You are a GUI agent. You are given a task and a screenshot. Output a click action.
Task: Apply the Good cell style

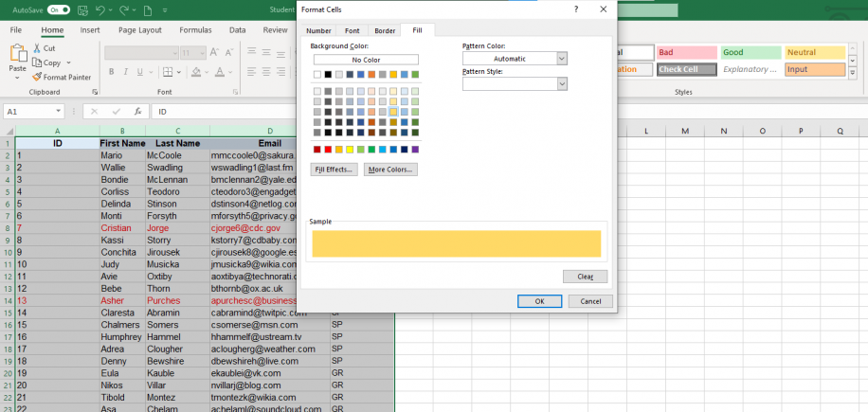point(750,52)
